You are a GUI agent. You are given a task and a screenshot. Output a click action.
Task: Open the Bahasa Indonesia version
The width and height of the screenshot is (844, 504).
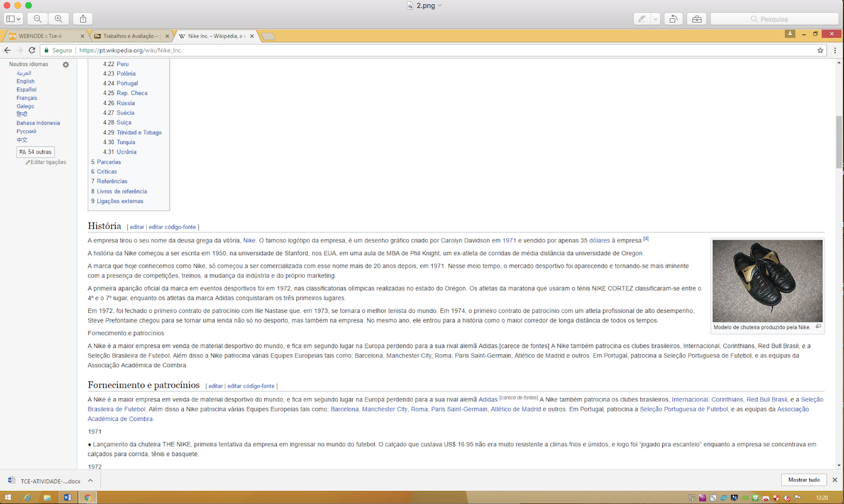(x=38, y=123)
